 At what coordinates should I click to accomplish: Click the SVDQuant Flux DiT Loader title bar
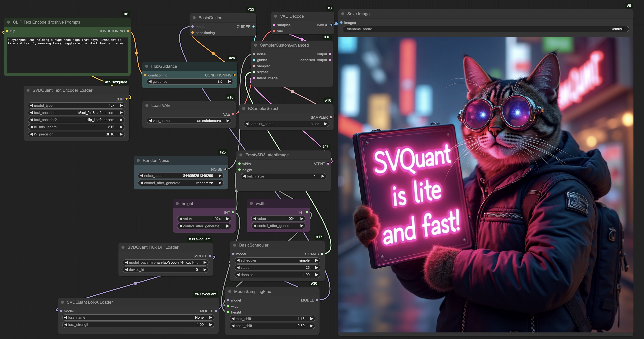(x=153, y=247)
